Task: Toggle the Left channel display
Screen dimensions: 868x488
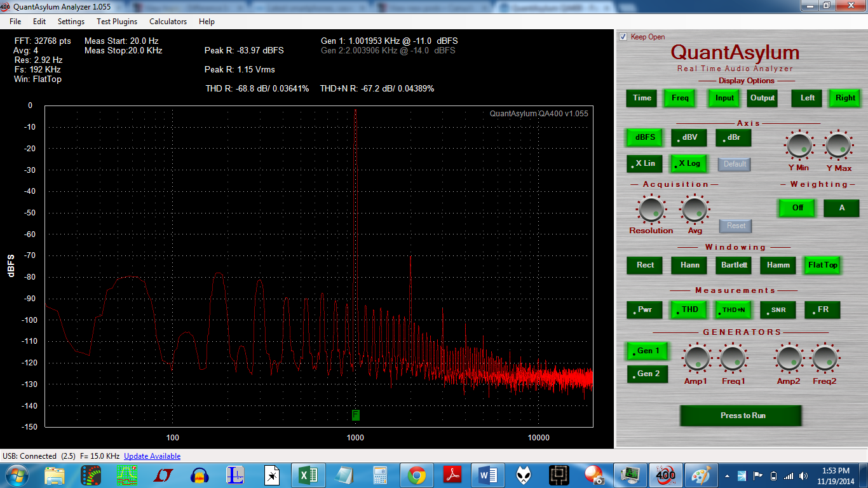Action: point(808,98)
